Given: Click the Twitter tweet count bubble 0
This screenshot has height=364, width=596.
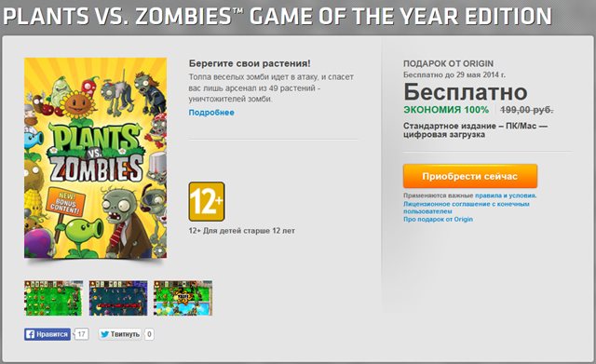Looking at the screenshot, I should click(149, 334).
